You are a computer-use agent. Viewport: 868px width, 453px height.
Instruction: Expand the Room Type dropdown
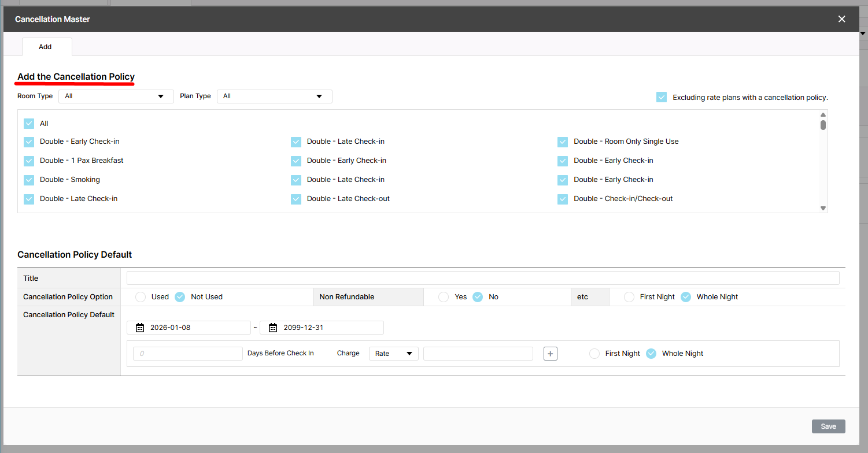tap(116, 96)
